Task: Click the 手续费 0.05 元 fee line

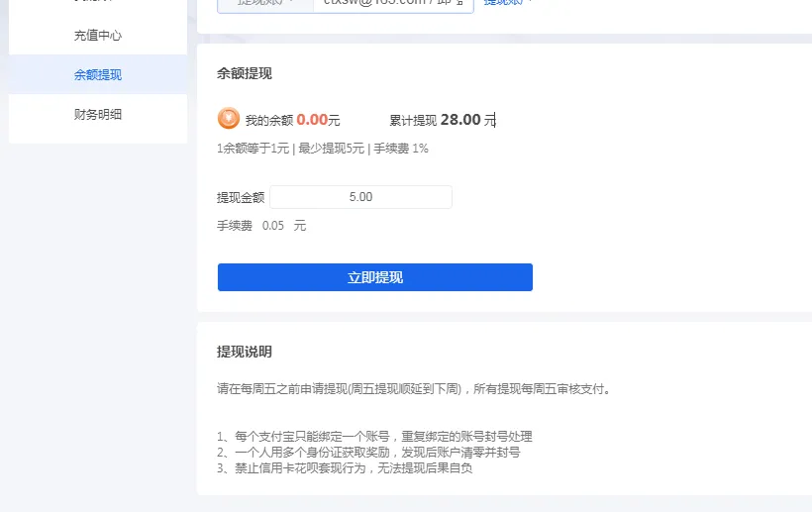Action: pyautogui.click(x=261, y=226)
